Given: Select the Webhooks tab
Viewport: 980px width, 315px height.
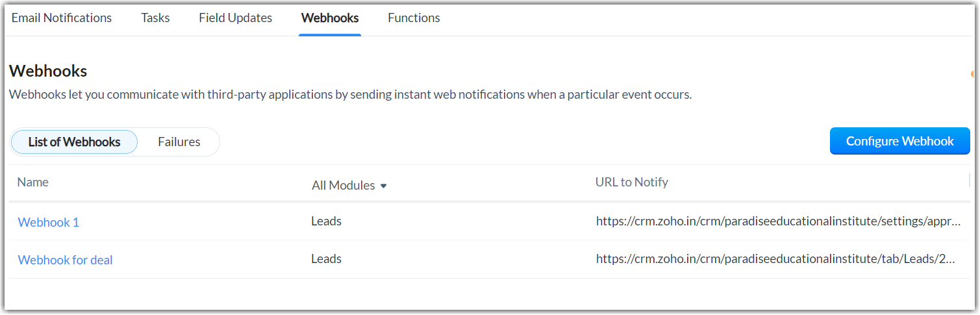Looking at the screenshot, I should click(330, 18).
